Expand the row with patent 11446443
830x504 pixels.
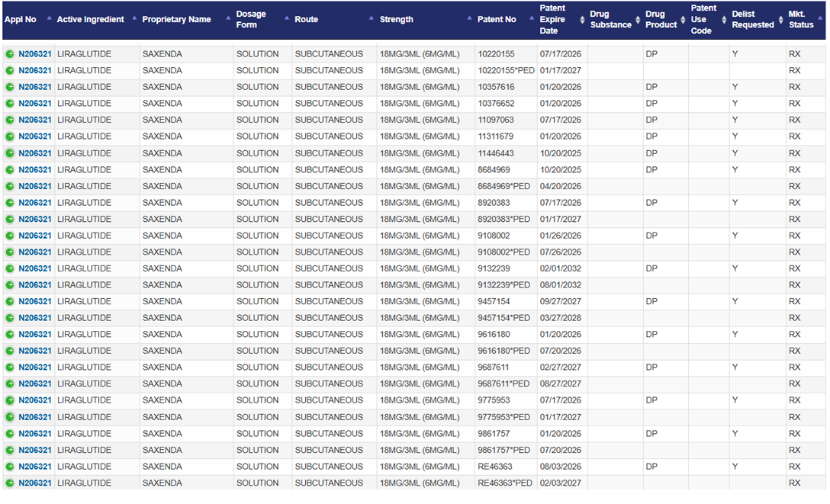10,153
